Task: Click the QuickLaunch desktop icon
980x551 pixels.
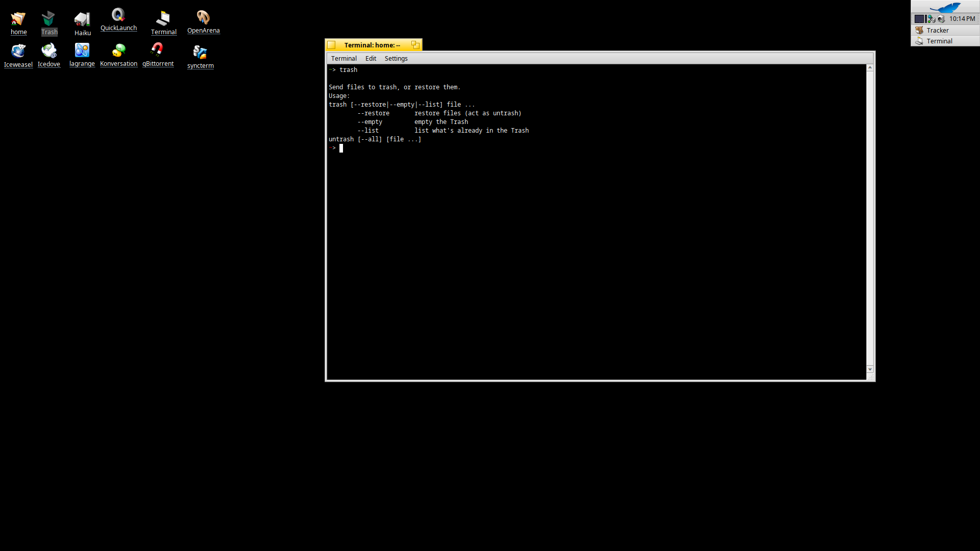Action: (118, 16)
